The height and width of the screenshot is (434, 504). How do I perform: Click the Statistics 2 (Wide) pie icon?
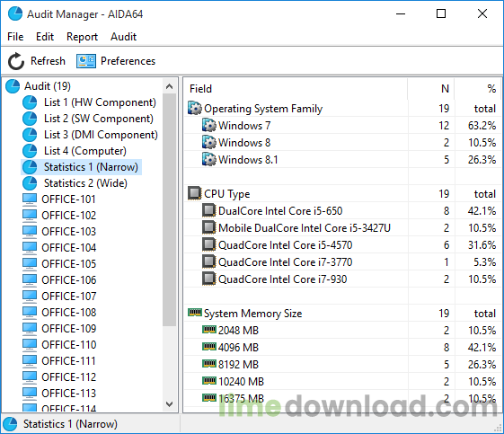tap(30, 183)
